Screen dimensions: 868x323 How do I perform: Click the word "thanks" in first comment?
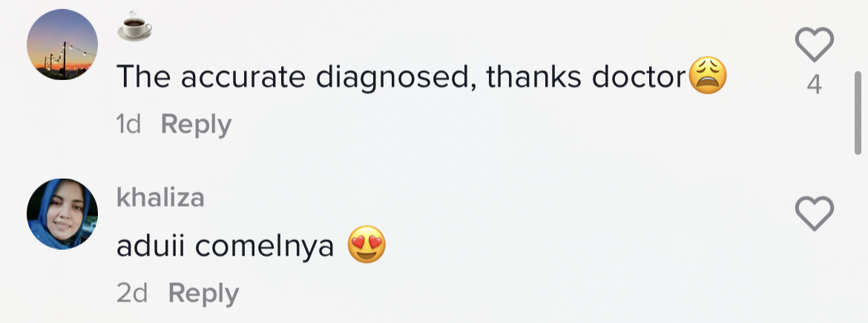point(531,76)
